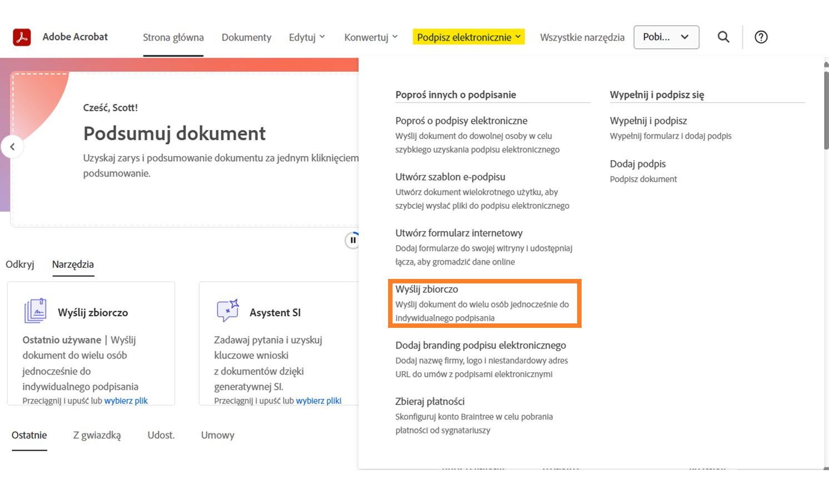The width and height of the screenshot is (829, 504).
Task: Click the Wyślij zbiorczo card title
Action: coord(93,313)
